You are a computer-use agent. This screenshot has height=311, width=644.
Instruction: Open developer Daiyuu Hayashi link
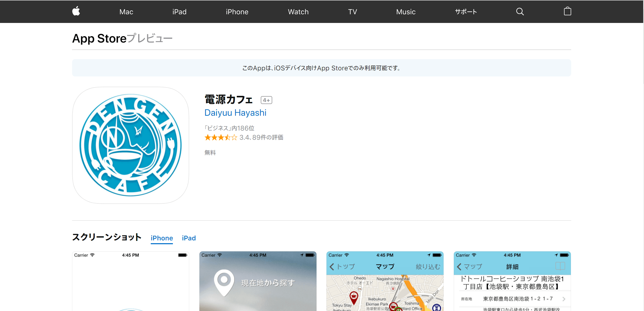point(235,113)
